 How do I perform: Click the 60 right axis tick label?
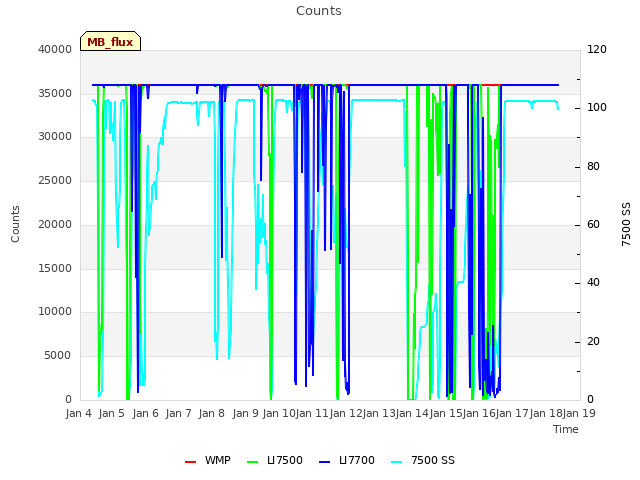593,224
